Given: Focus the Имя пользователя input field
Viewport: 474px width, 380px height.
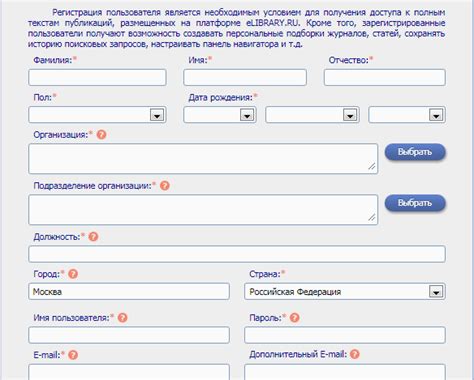Looking at the screenshot, I should coord(129,335).
